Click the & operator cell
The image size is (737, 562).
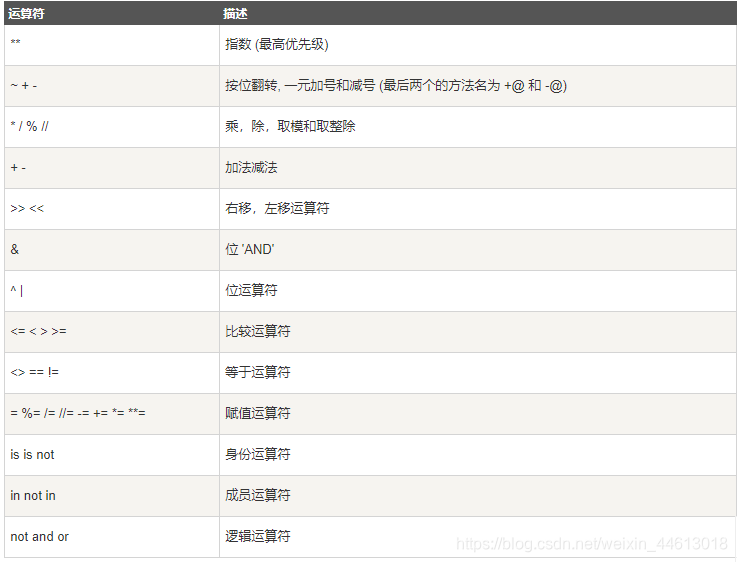coord(111,250)
